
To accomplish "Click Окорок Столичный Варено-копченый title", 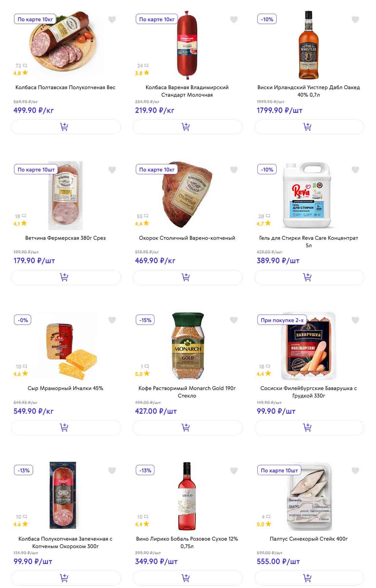I will (187, 238).
